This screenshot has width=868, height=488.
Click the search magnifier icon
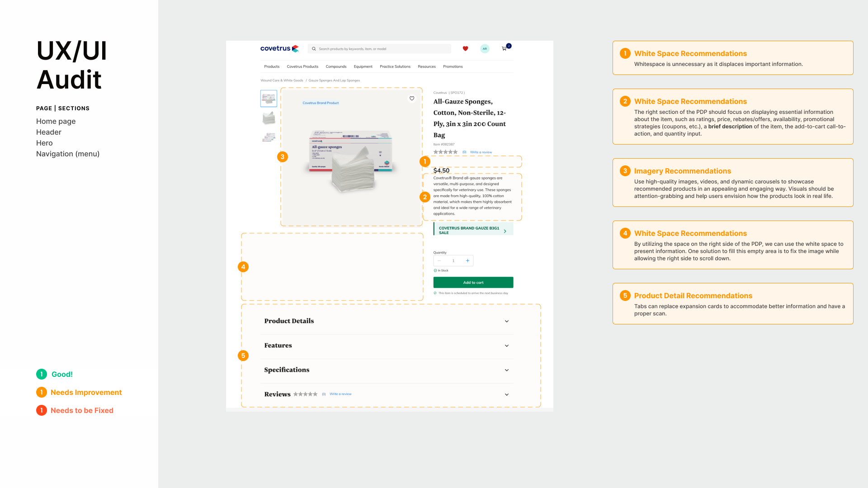point(314,49)
